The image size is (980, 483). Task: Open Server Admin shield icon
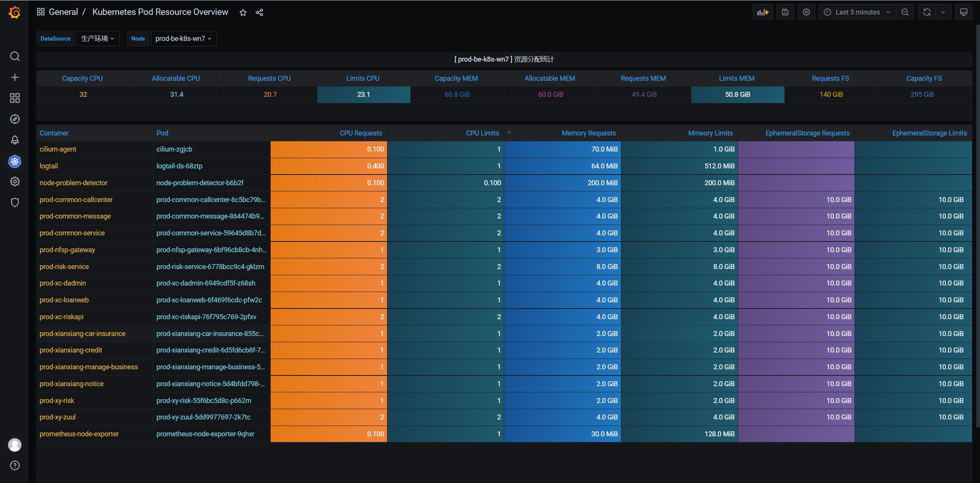(x=15, y=202)
